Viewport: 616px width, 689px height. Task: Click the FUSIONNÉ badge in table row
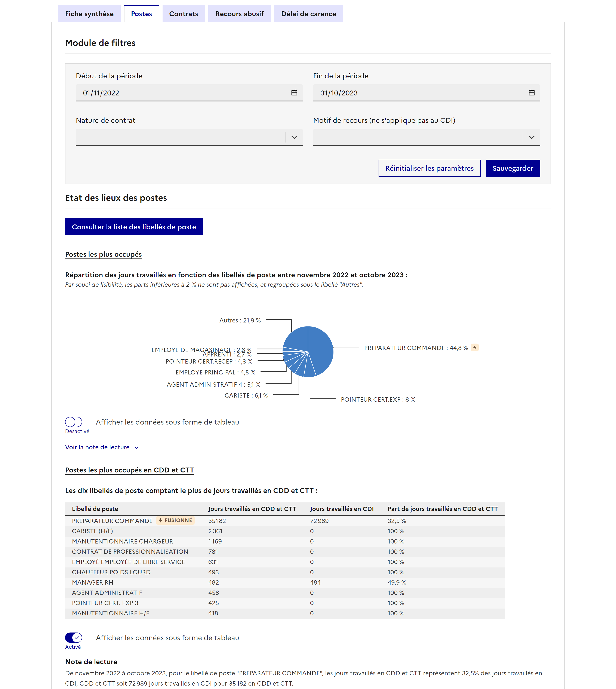coord(175,520)
